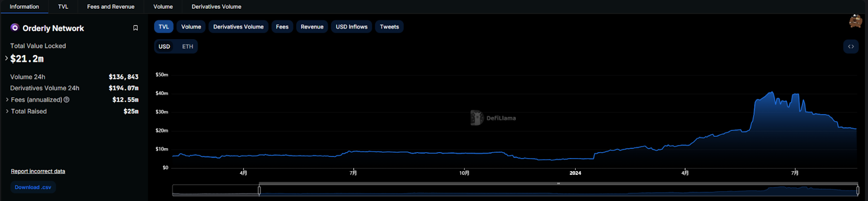Open the top Derivatives Volume tab
The width and height of the screenshot is (868, 201).
click(216, 7)
